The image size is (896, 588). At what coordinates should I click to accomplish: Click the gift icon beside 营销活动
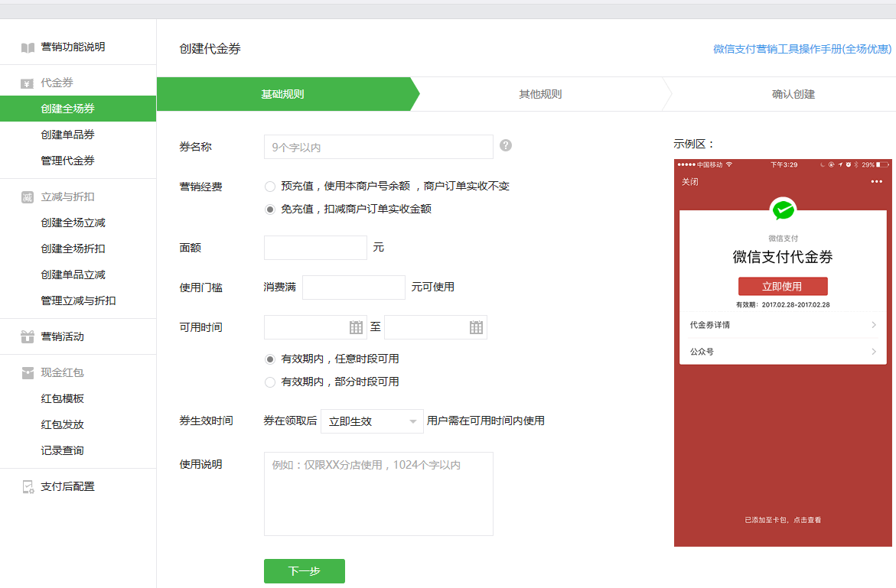[27, 336]
